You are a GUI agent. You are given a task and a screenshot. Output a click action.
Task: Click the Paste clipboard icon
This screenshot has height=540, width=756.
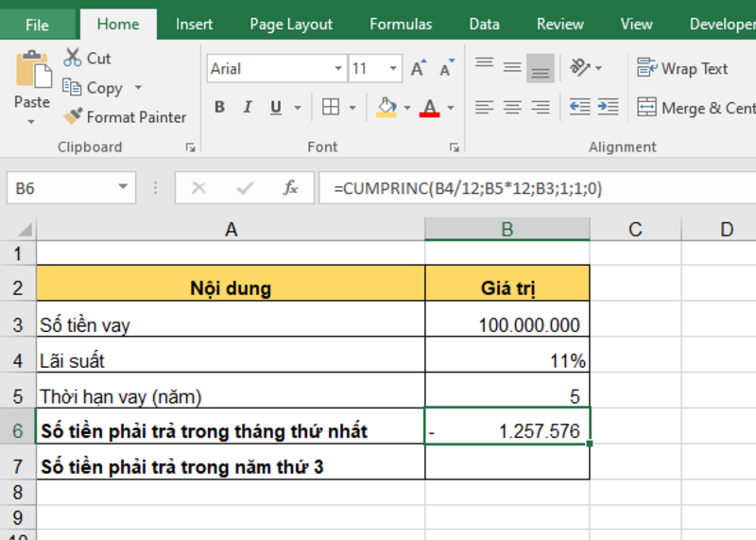tap(32, 71)
